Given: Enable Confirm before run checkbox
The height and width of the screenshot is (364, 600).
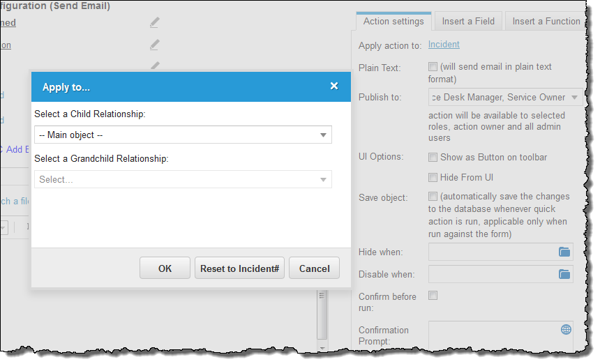Looking at the screenshot, I should pos(433,295).
